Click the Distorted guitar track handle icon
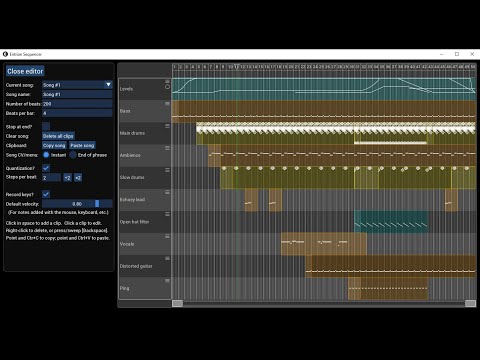 point(167,258)
